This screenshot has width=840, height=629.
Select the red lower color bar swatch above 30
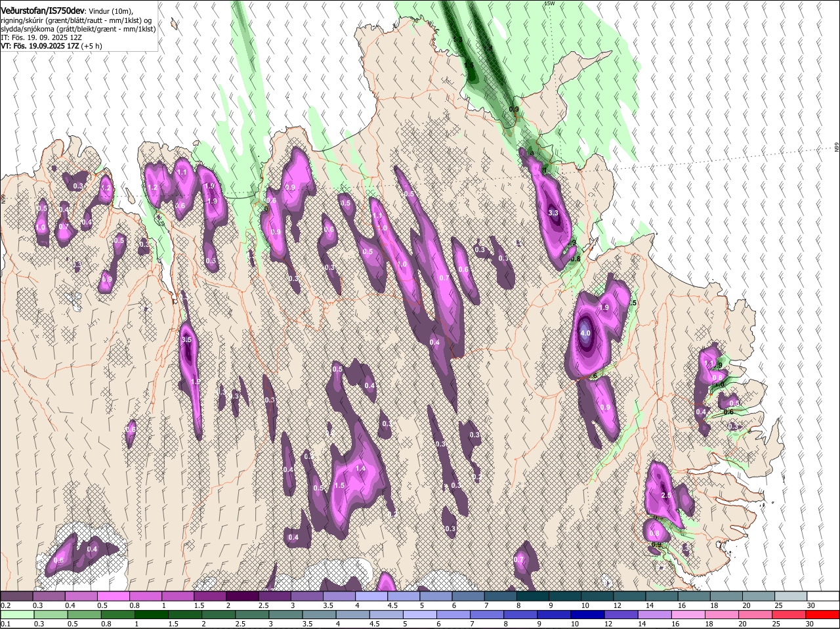[x=824, y=615]
